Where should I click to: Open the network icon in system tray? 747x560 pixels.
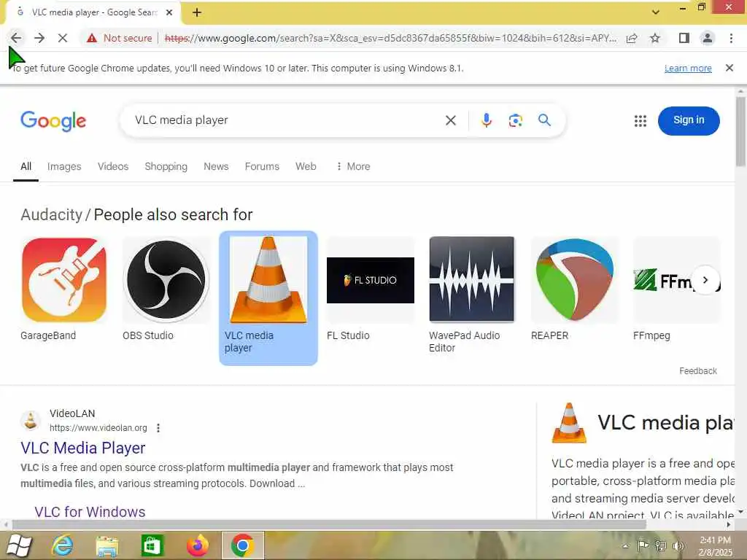pos(661,545)
